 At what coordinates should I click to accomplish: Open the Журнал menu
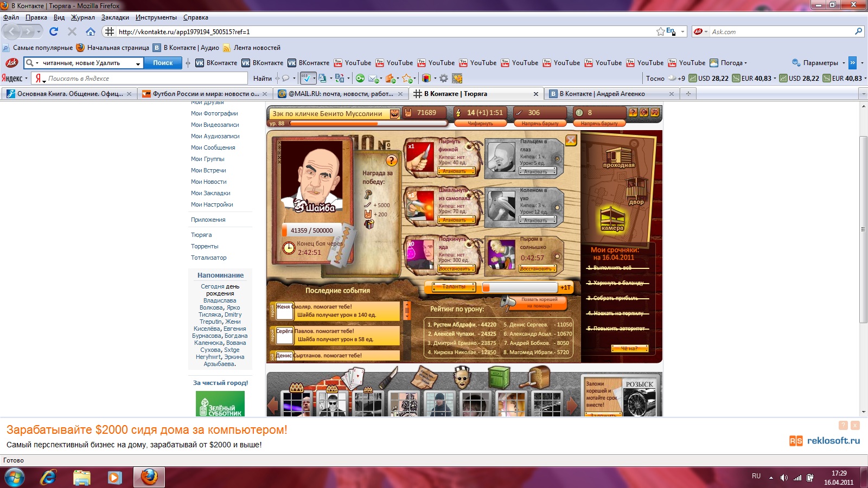tap(82, 17)
